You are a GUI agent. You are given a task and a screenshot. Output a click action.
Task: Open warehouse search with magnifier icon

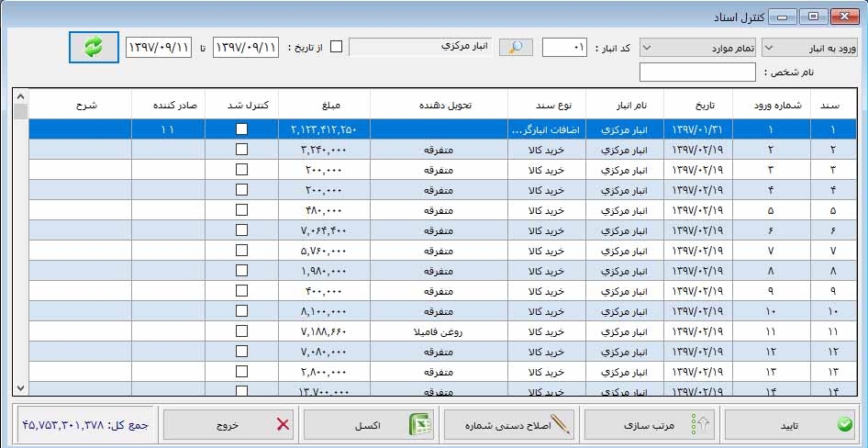tap(516, 48)
